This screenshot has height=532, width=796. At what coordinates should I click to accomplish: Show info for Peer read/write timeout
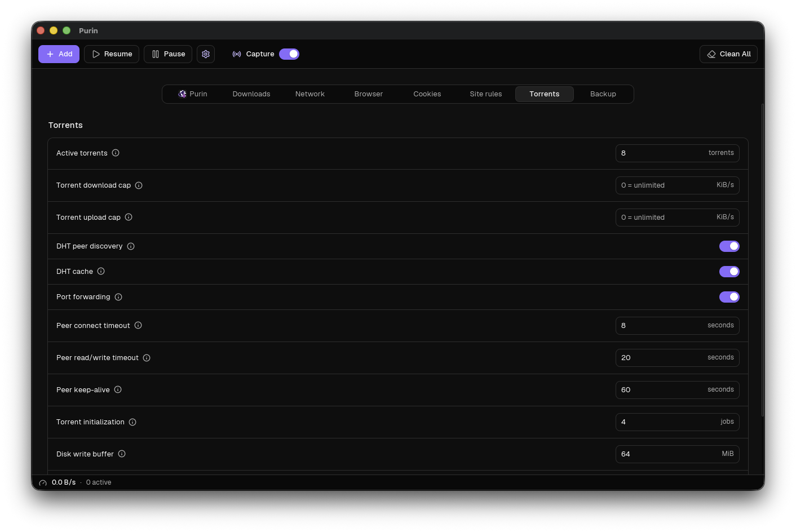point(147,358)
